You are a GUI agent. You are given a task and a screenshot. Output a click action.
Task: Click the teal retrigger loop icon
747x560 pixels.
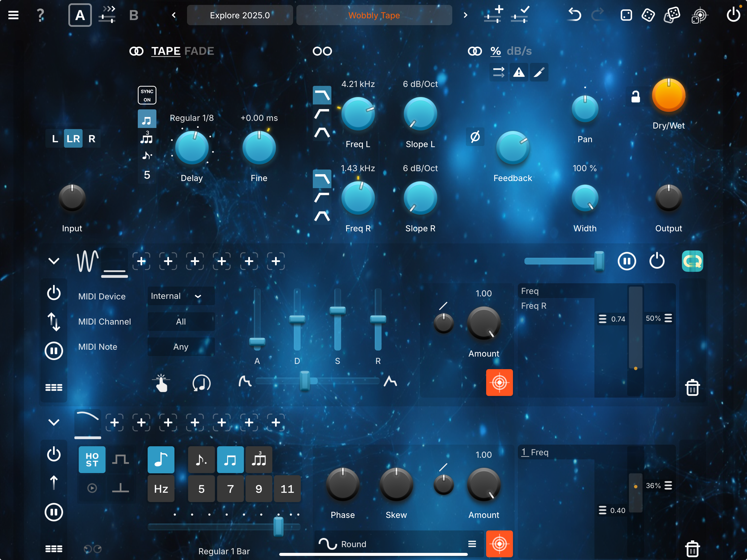pos(692,261)
